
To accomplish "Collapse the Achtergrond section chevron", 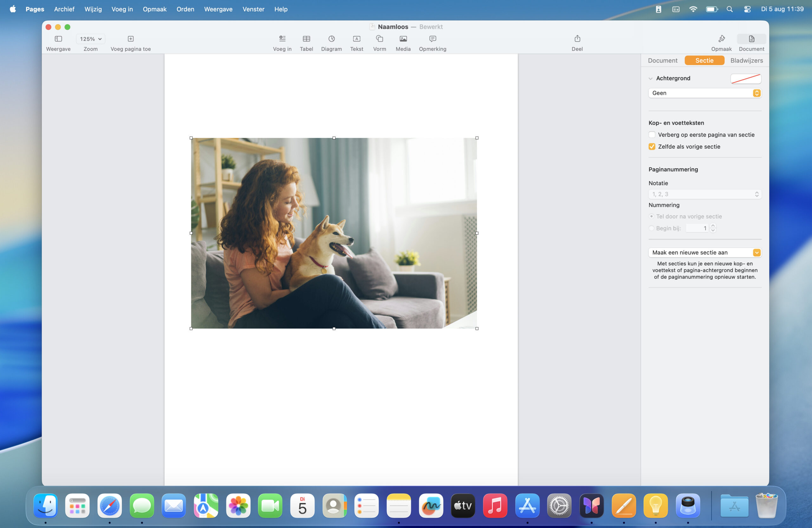I will 650,78.
